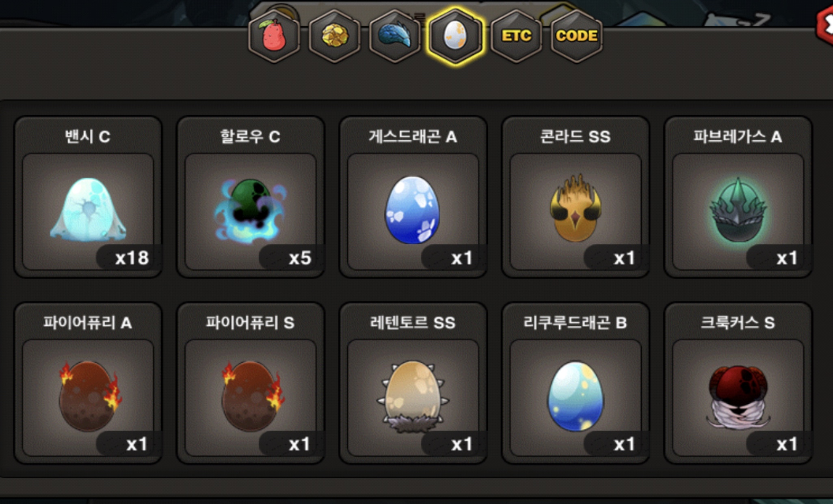Pick the 파이어퓨리 A burning egg
This screenshot has width=833, height=504.
88,383
